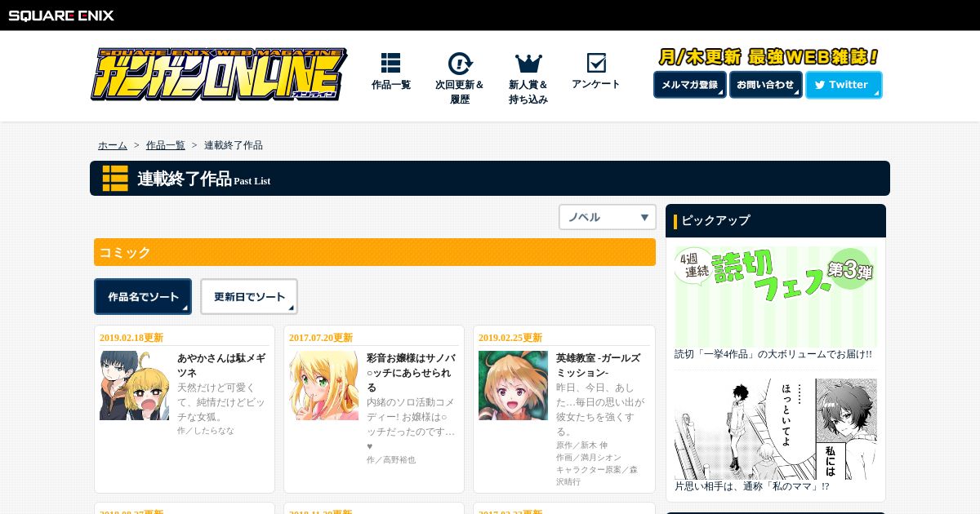
Task: Open the Gangan ONLINE homepage logo
Action: pos(219,74)
